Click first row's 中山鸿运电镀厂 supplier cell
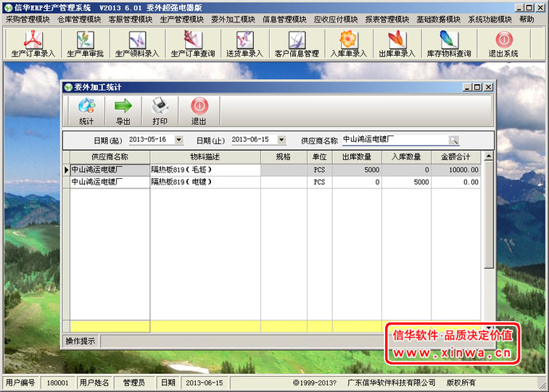 point(110,170)
